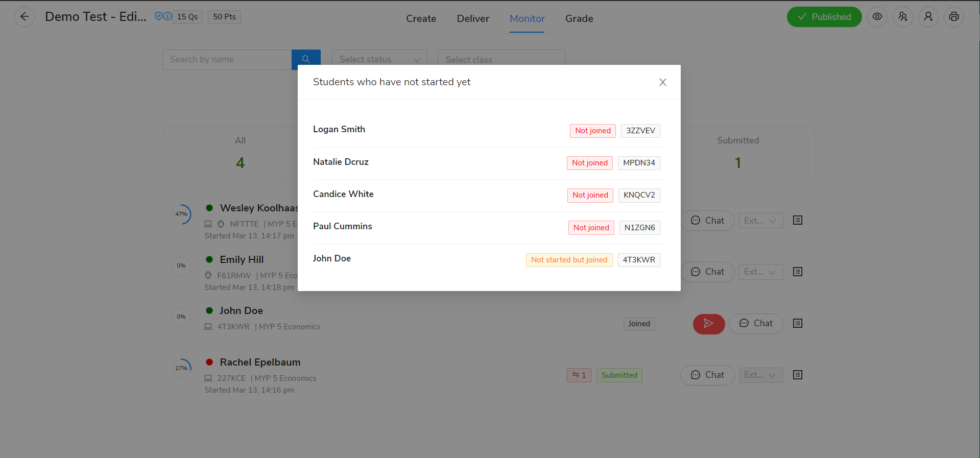Open the Select class dropdown

[500, 59]
